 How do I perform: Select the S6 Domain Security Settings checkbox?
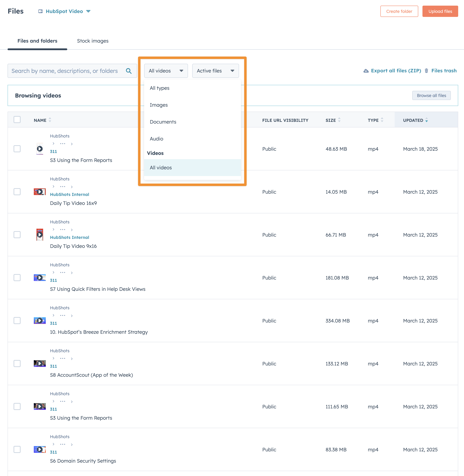(x=17, y=449)
